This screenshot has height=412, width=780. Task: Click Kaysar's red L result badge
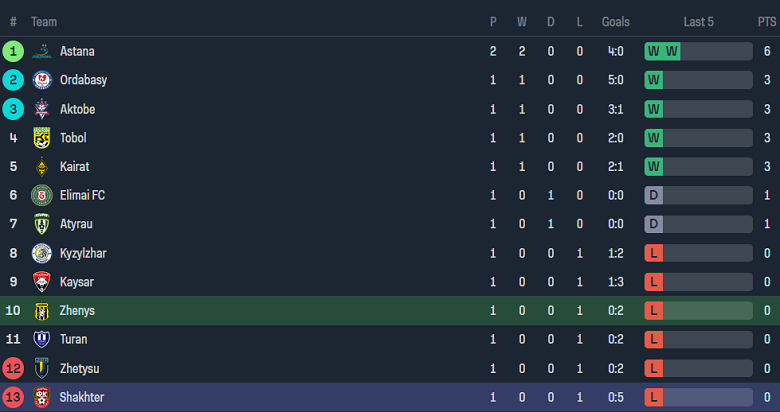(654, 282)
